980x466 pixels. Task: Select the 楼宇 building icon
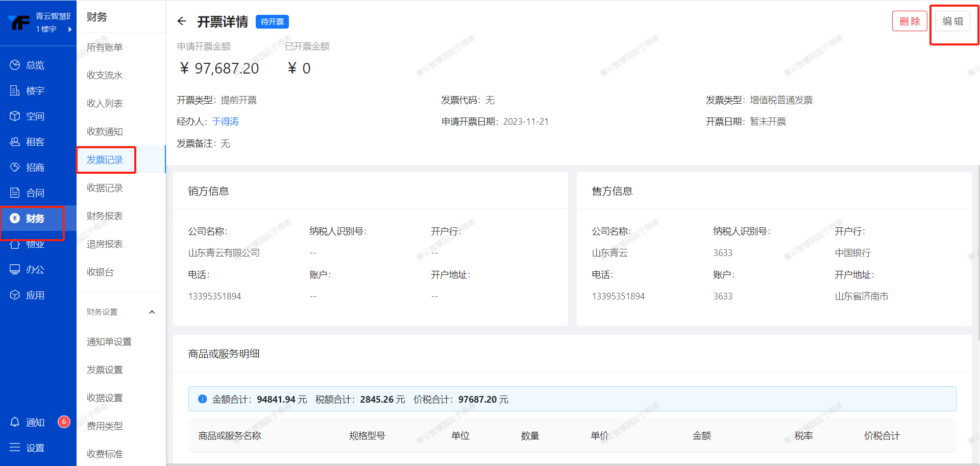coord(15,90)
